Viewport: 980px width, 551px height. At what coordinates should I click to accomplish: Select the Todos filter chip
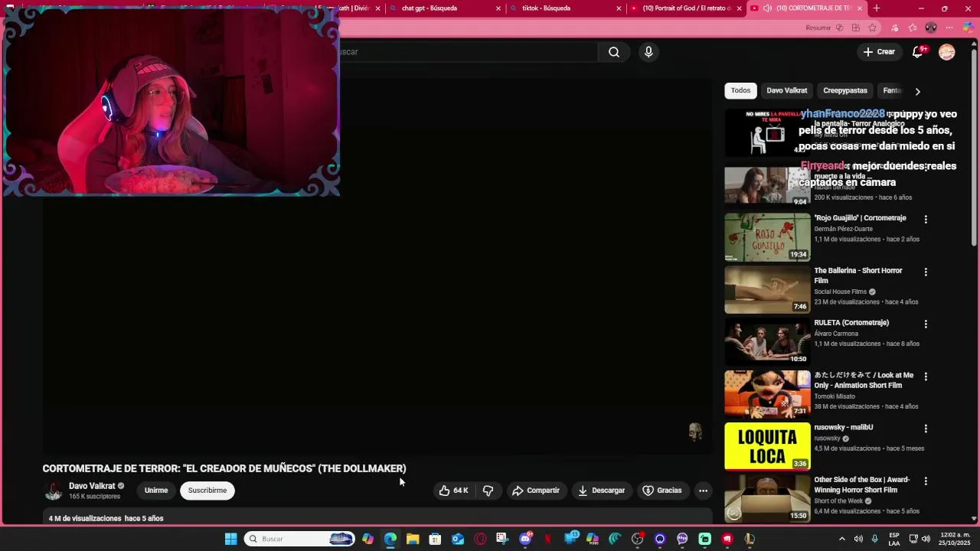point(740,90)
